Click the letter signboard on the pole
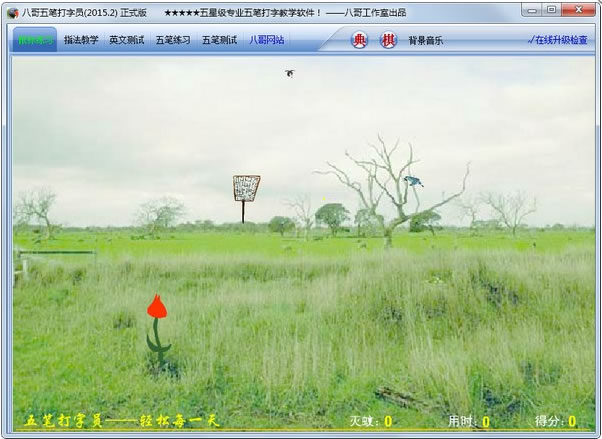Image resolution: width=602 pixels, height=439 pixels. (x=246, y=187)
